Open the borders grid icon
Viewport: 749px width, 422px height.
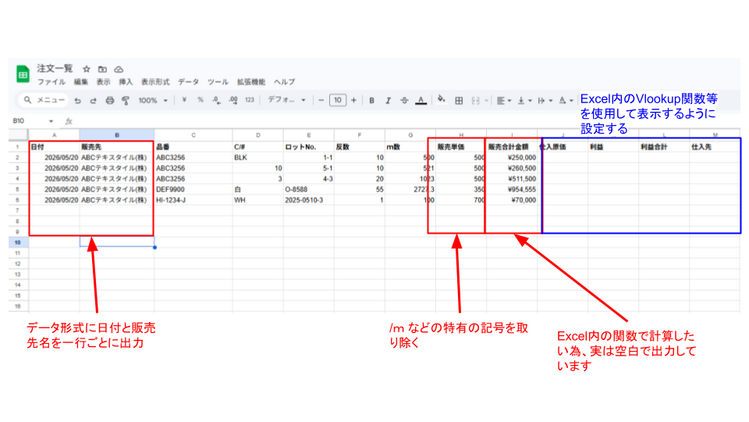click(459, 100)
